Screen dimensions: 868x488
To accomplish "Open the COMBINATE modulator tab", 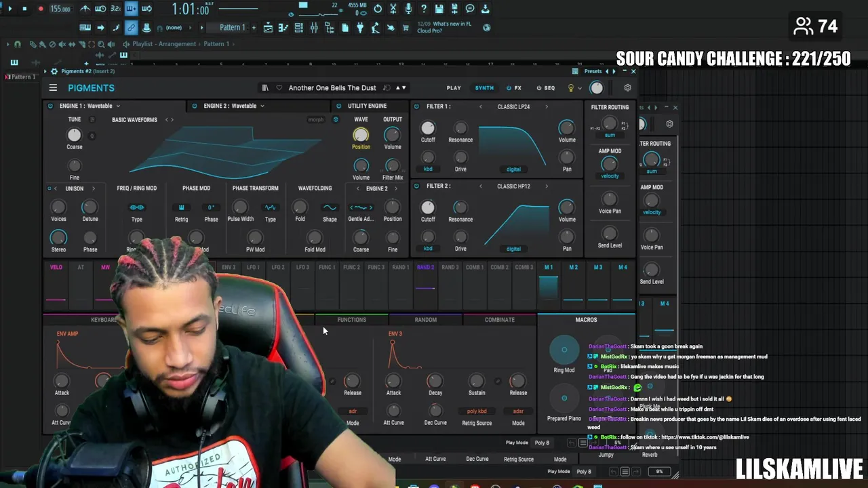I will (500, 320).
